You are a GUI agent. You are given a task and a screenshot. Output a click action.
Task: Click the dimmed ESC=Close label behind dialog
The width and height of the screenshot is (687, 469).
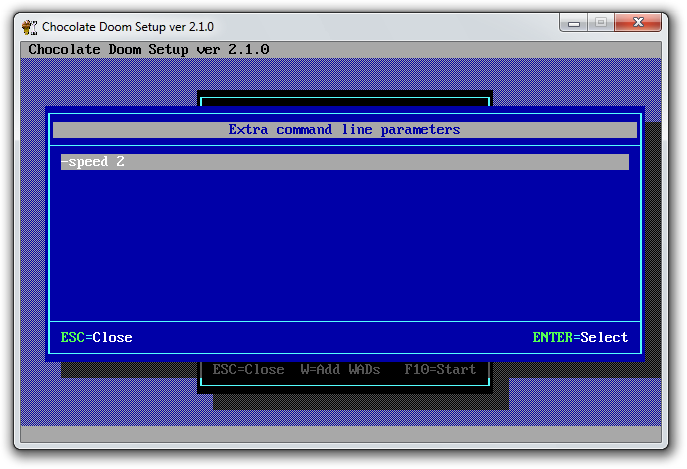pos(248,370)
